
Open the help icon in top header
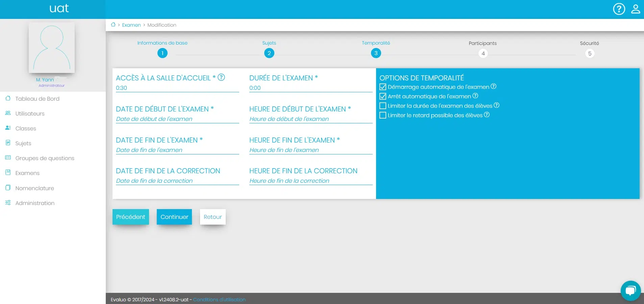pyautogui.click(x=619, y=9)
